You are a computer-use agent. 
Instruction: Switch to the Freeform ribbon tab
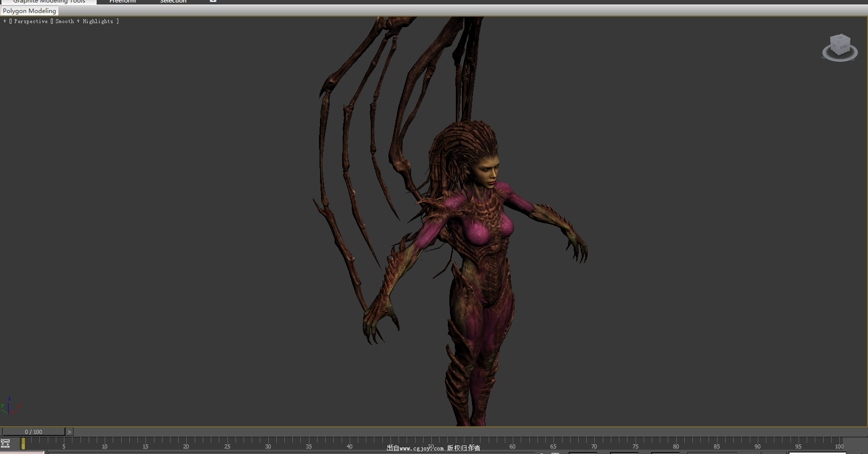123,2
